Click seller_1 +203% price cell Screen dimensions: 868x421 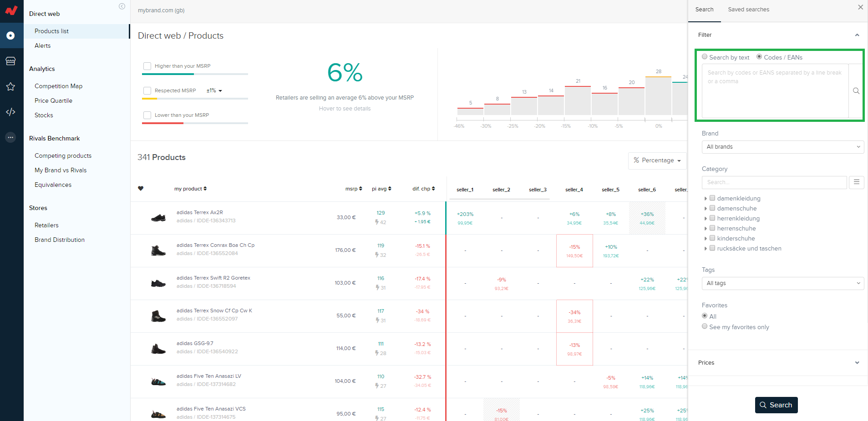465,218
